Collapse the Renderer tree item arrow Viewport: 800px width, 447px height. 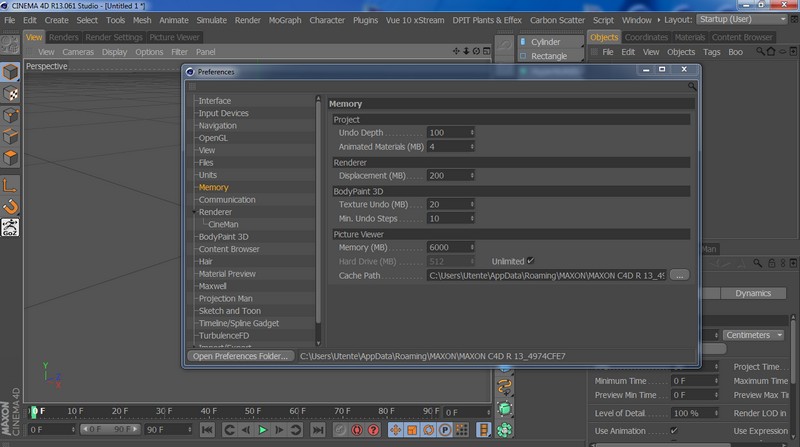[194, 212]
